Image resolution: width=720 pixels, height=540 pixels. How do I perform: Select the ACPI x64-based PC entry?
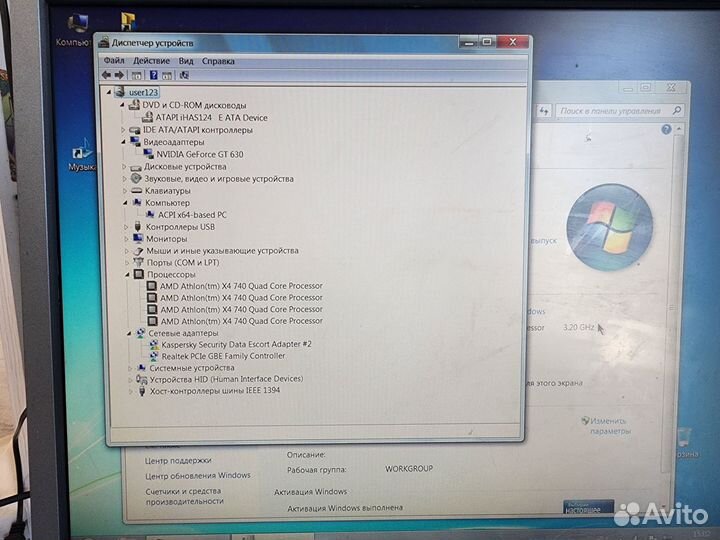[x=192, y=214]
